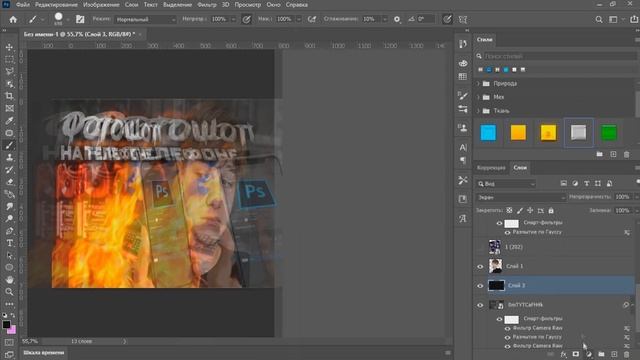Switch to the Коррекция tab

pos(491,168)
